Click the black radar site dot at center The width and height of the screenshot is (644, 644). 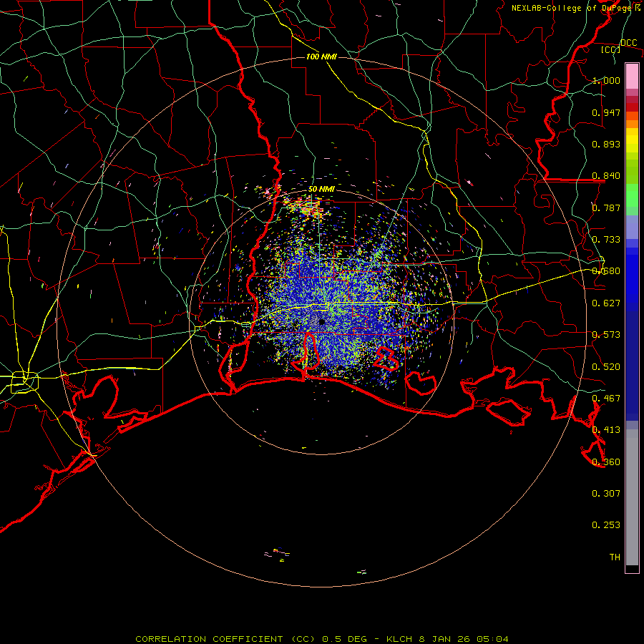pos(321,322)
